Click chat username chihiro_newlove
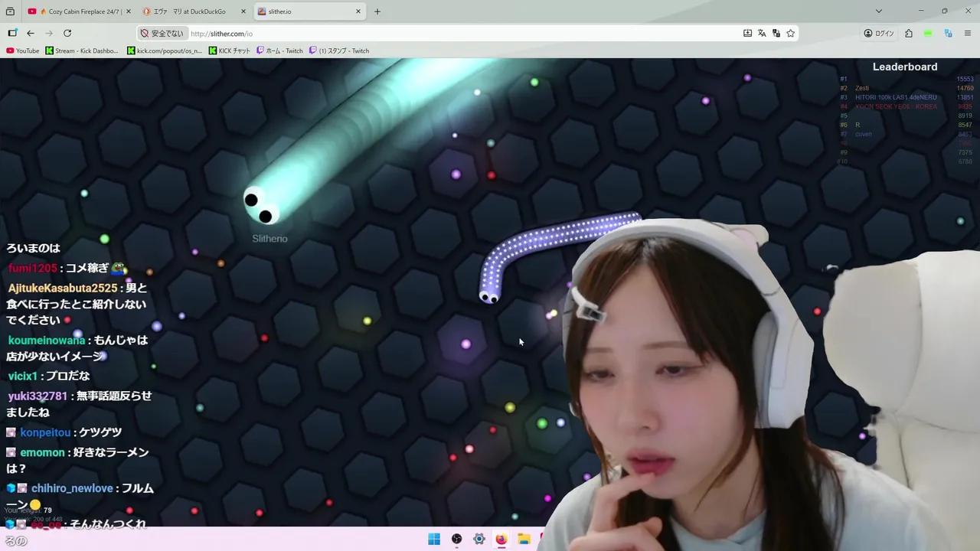Viewport: 980px width, 551px height. tap(72, 488)
